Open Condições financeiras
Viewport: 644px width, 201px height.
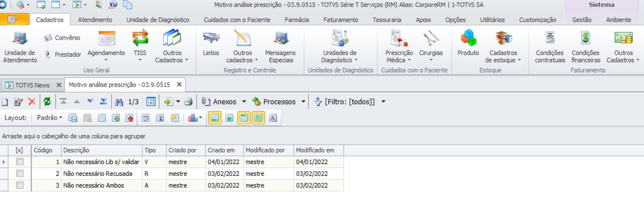pyautogui.click(x=586, y=46)
